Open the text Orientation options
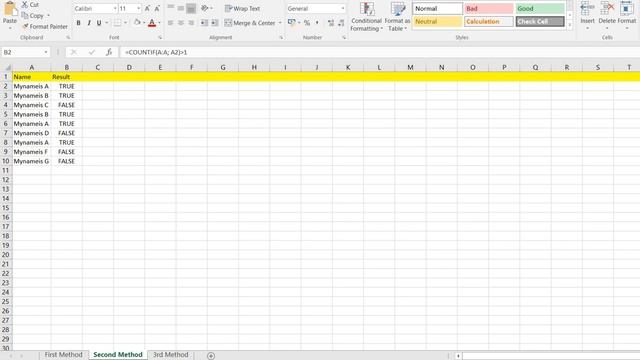The height and width of the screenshot is (360, 640). click(x=205, y=8)
